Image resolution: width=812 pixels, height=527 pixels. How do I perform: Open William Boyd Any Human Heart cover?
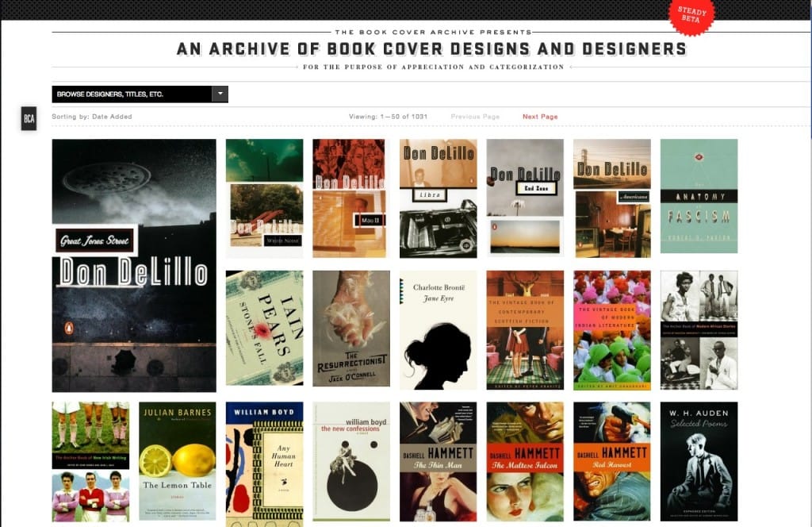point(265,464)
